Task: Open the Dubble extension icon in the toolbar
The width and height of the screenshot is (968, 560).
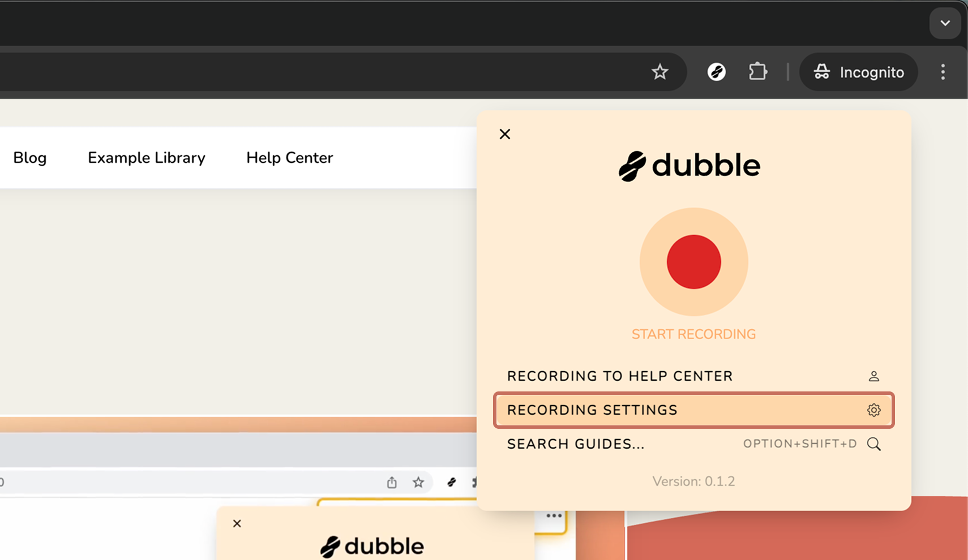Action: click(717, 72)
